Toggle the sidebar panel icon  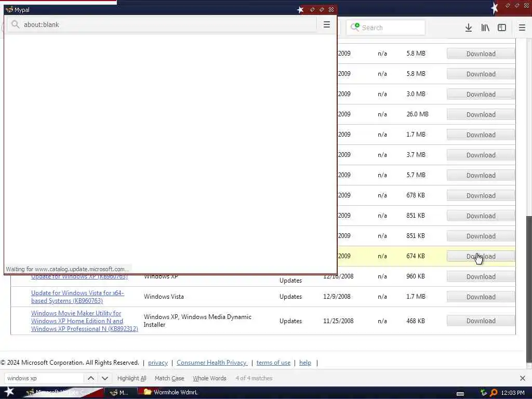[x=502, y=28]
